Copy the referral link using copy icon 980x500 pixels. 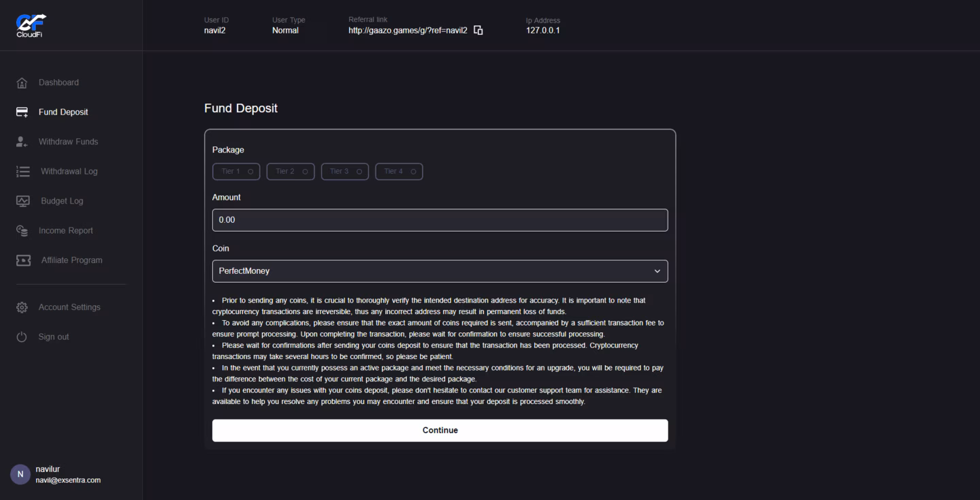[478, 31]
